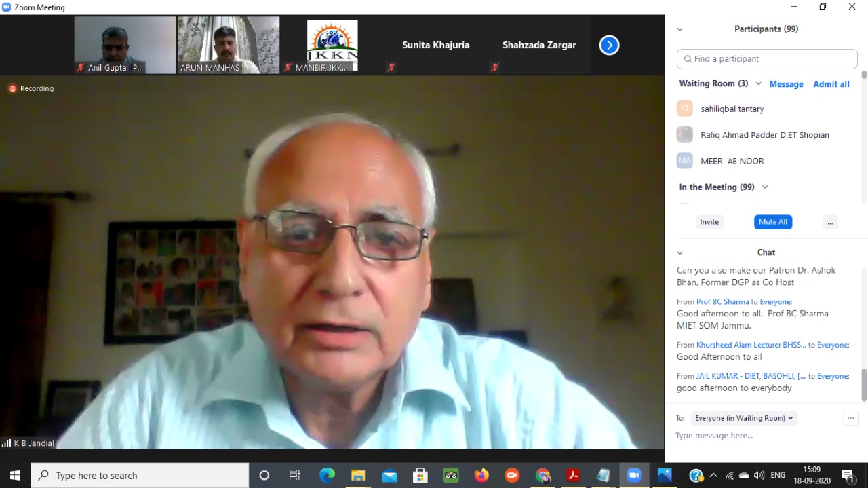Select ARUN MANHAS video thumbnail

tap(229, 45)
